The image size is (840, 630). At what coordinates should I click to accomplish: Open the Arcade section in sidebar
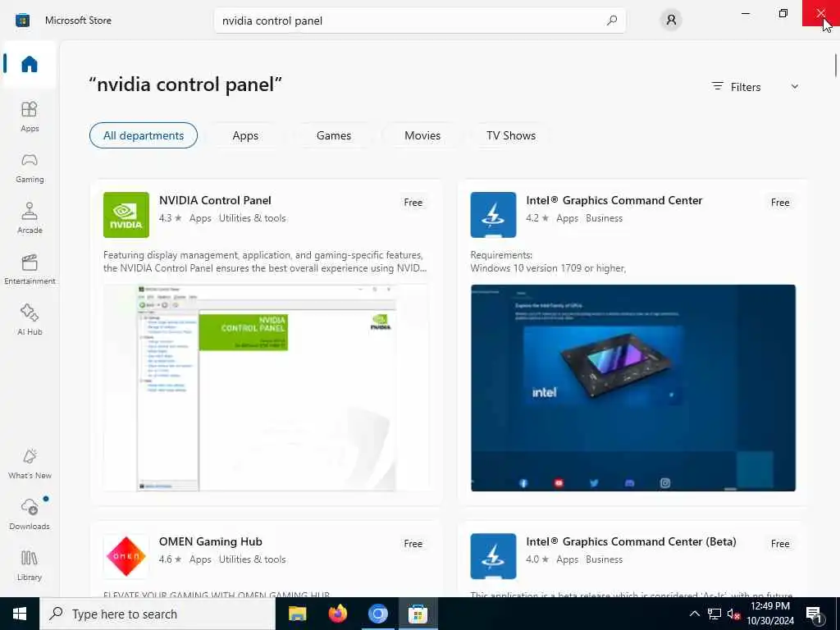(x=30, y=218)
